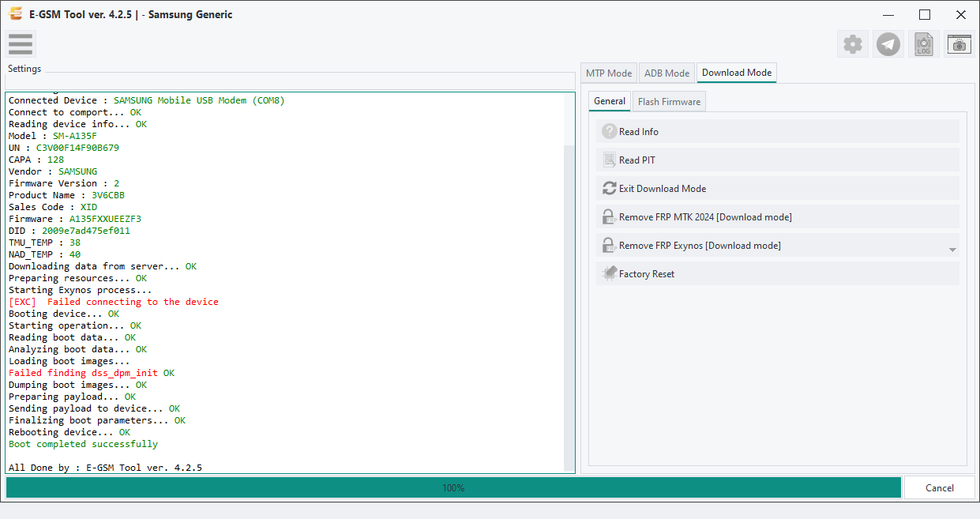Click Remove FRP MTK 2024 button
Screen dimensions: 980x519
tap(778, 217)
